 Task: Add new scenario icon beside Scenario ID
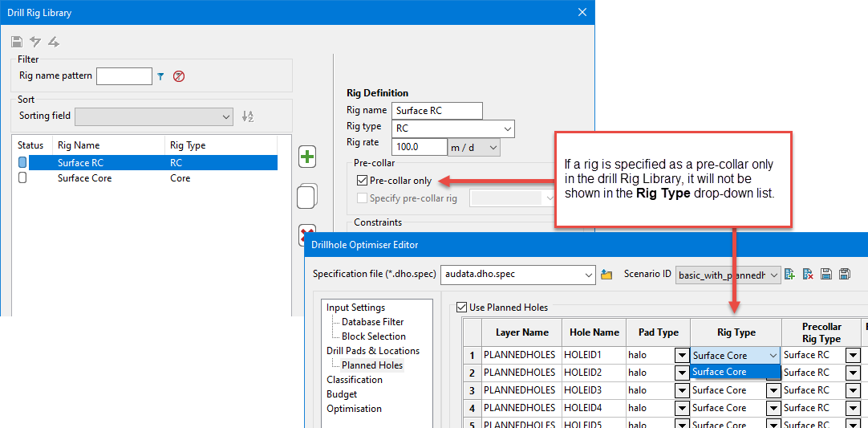pyautogui.click(x=790, y=275)
